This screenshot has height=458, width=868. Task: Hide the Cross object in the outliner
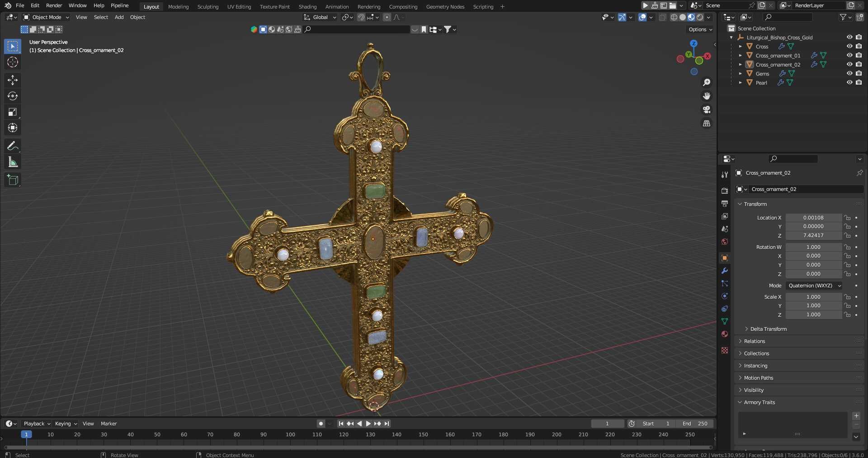(x=849, y=46)
